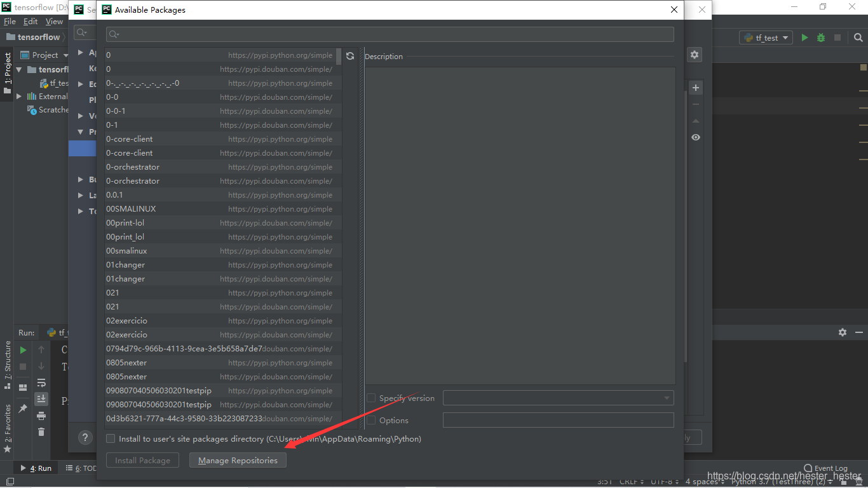Click 4 spaces indent in status bar
The width and height of the screenshot is (868, 488).
tap(705, 482)
